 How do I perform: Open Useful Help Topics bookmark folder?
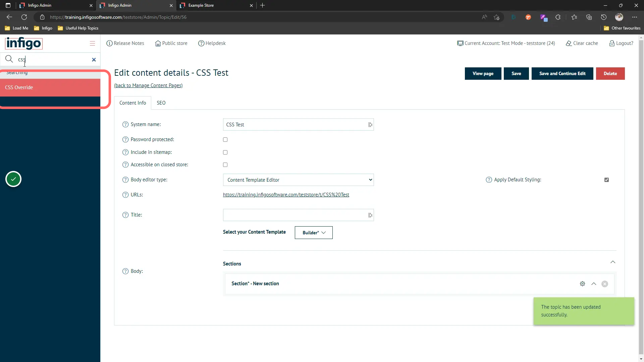click(78, 28)
